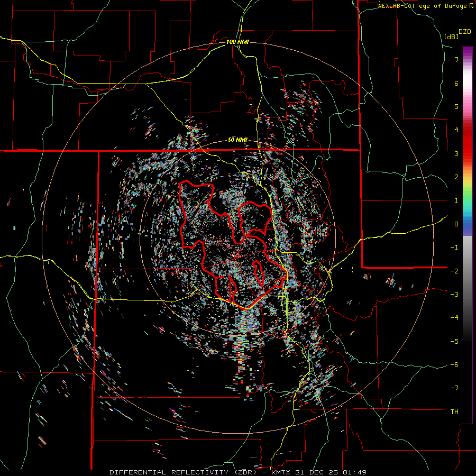Click the 50 NMI range ring label

[237, 140]
